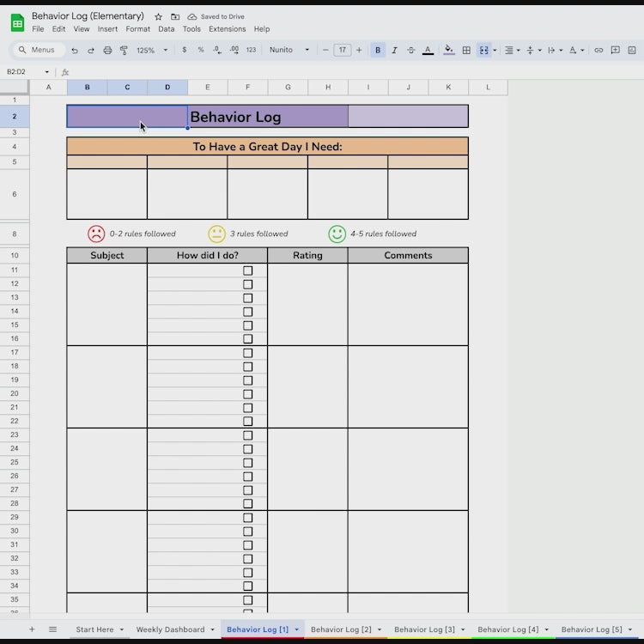The image size is (644, 644).
Task: Open the Extensions menu
Action: (x=227, y=29)
